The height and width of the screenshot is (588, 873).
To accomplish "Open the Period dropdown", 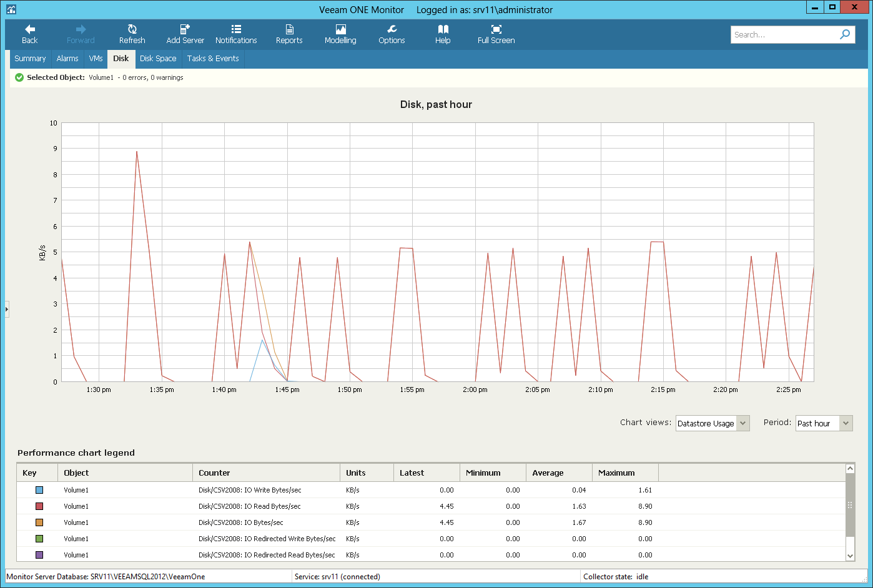I will [x=824, y=423].
